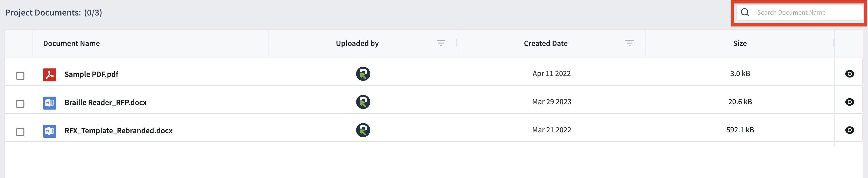Viewport: 868px width, 178px height.
Task: Open the Created Date filter menu
Action: [629, 43]
